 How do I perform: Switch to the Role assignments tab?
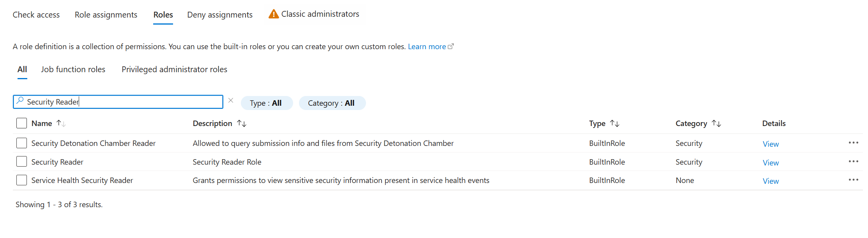click(x=106, y=15)
